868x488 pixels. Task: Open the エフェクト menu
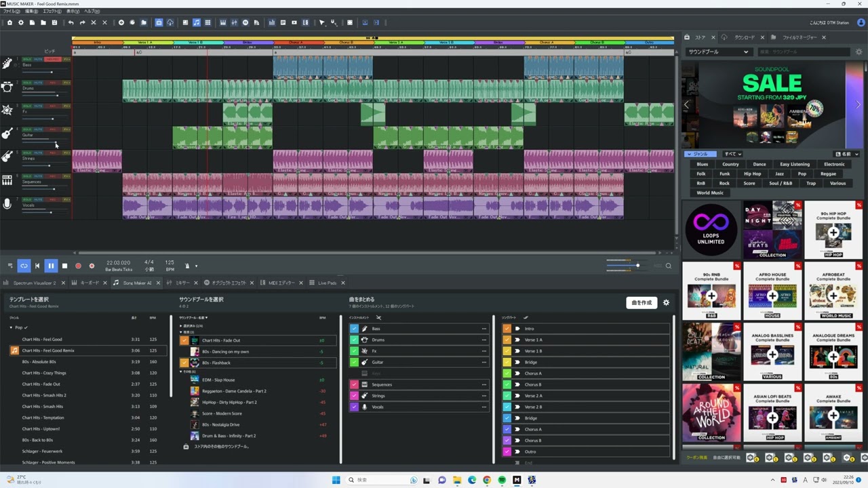pos(52,12)
